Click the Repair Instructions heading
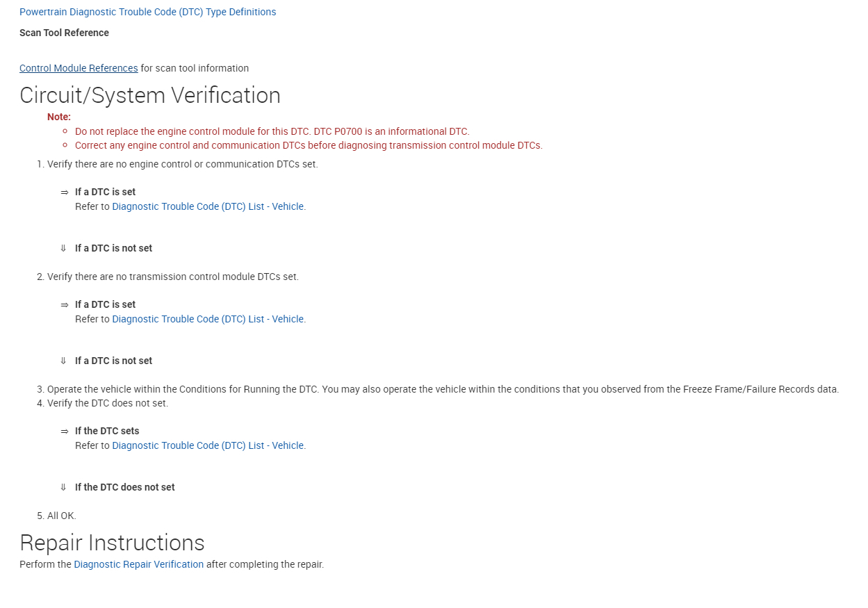The width and height of the screenshot is (868, 608). click(112, 543)
